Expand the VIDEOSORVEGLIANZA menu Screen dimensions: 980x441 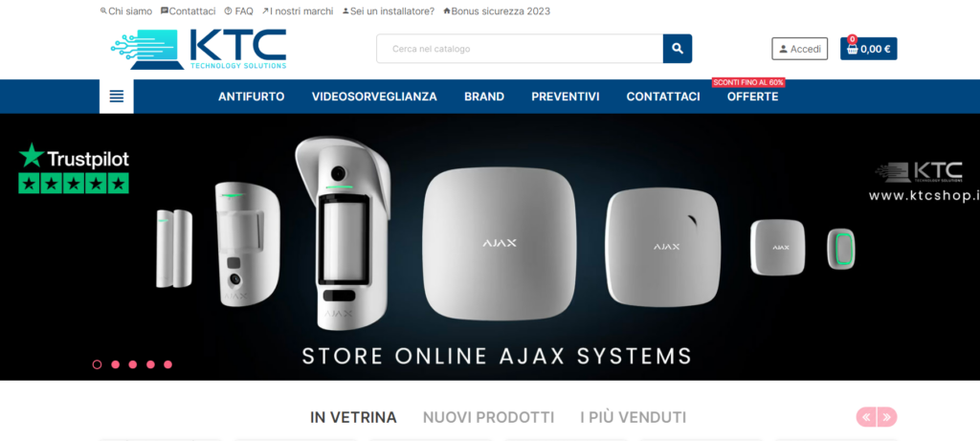tap(374, 97)
